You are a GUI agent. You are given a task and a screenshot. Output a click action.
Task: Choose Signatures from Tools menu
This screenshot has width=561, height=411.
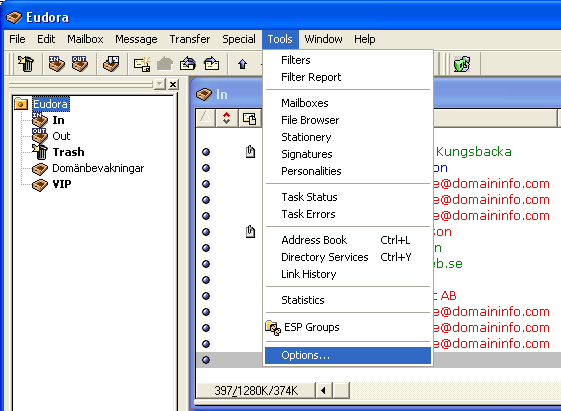348,154
